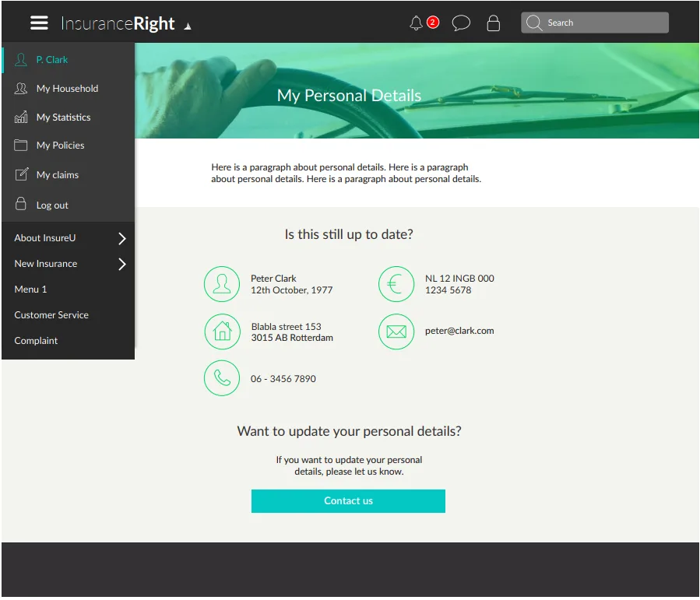Viewport: 700px width, 600px height.
Task: Click the house icon beside Blabla street
Action: [223, 332]
